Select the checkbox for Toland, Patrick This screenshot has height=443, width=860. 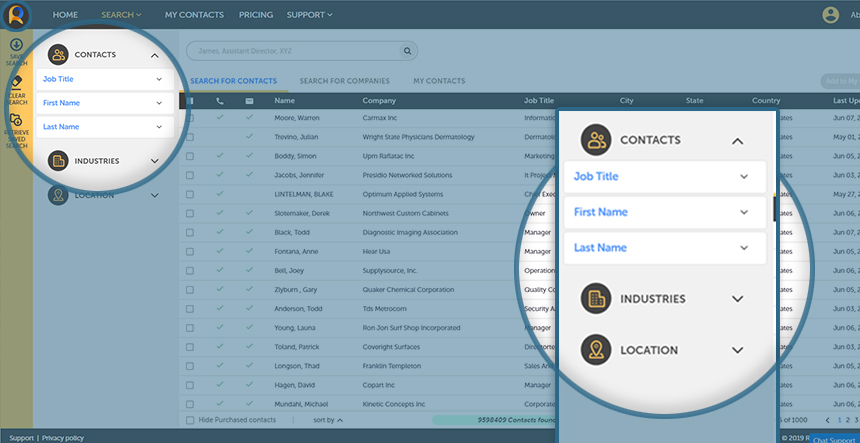tap(190, 347)
